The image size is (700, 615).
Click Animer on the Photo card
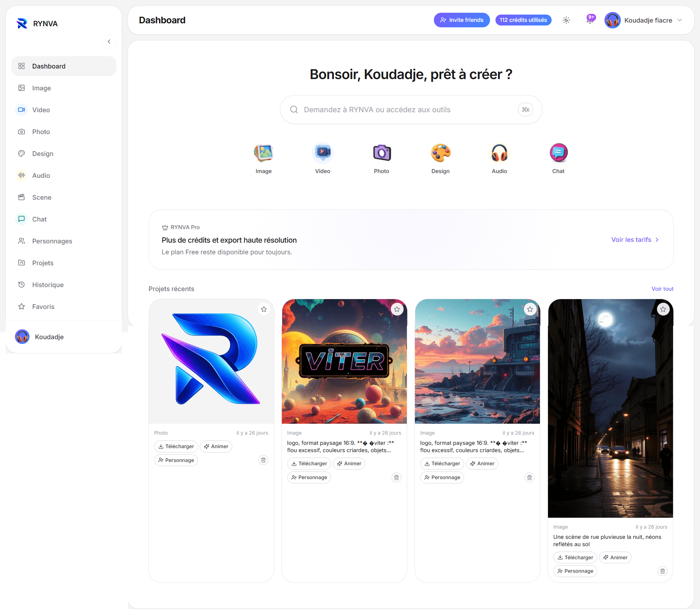coord(216,447)
